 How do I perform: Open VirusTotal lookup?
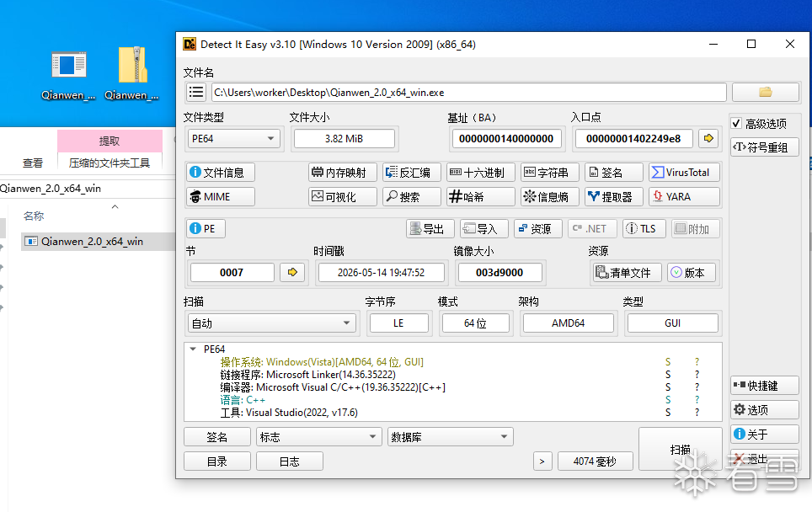[x=684, y=173]
